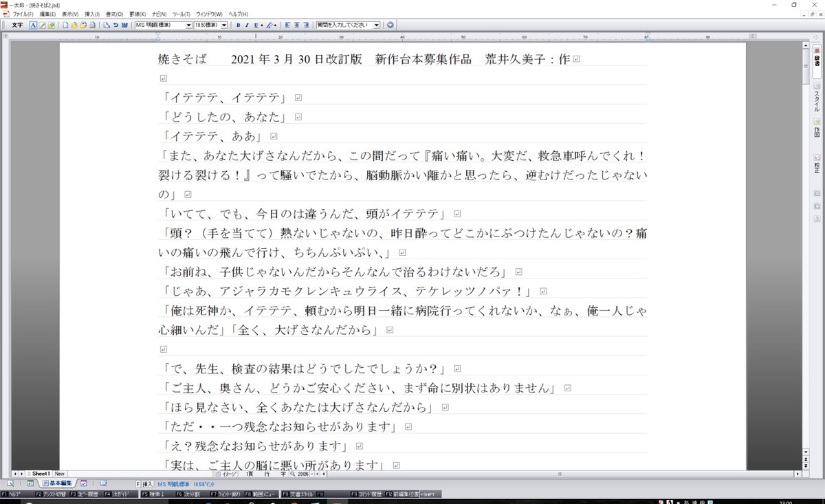This screenshot has height=504, width=825.
Task: Select the text input mode A icon
Action: [x=33, y=25]
